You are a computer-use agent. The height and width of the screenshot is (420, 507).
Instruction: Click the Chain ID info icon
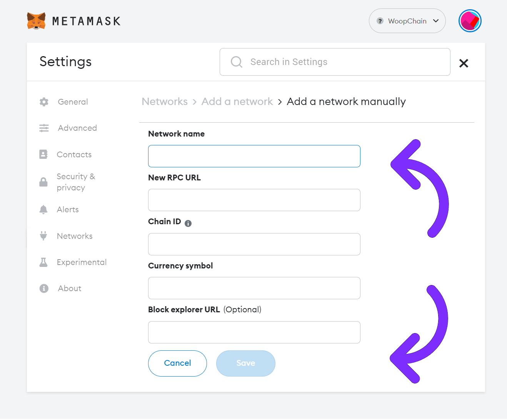[188, 223]
